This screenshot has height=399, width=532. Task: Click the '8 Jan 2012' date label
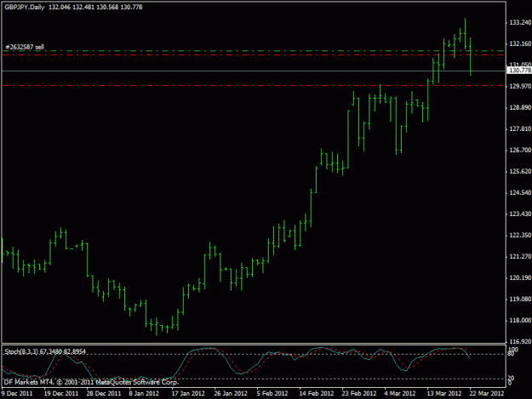(144, 393)
